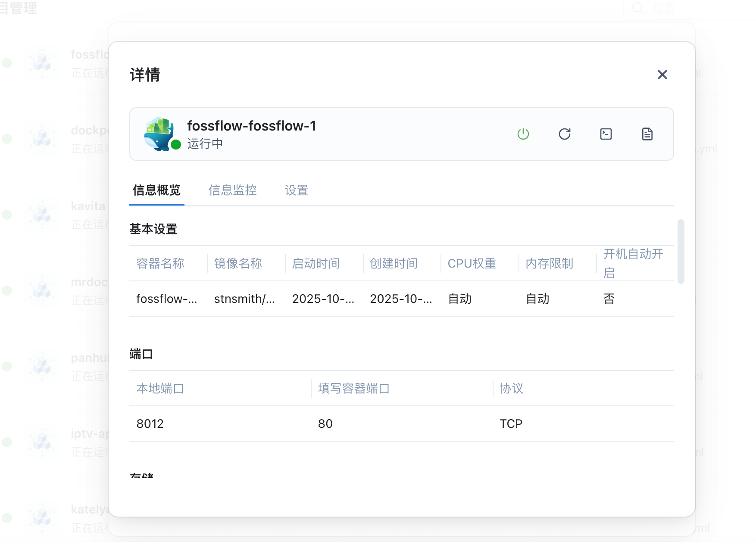Image resolution: width=756 pixels, height=542 pixels.
Task: Click the fossflow-fossflow-1 container title
Action: pos(251,126)
